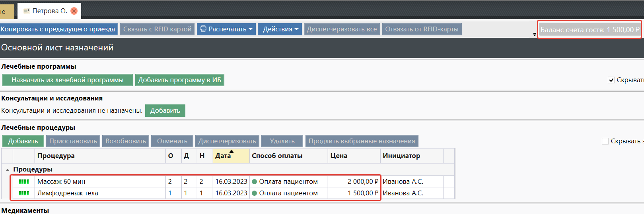Enable Скрывать checkbox in Лечебные процедуры section
This screenshot has width=644, height=214.
tap(605, 141)
